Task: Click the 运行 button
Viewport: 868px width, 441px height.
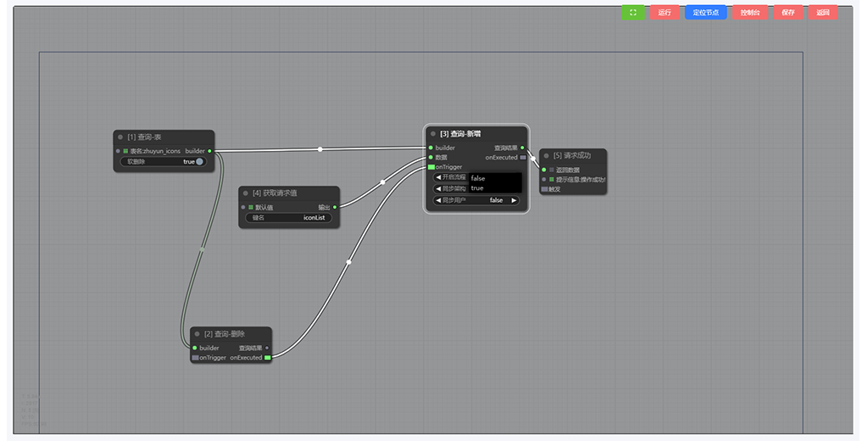Action: [665, 12]
